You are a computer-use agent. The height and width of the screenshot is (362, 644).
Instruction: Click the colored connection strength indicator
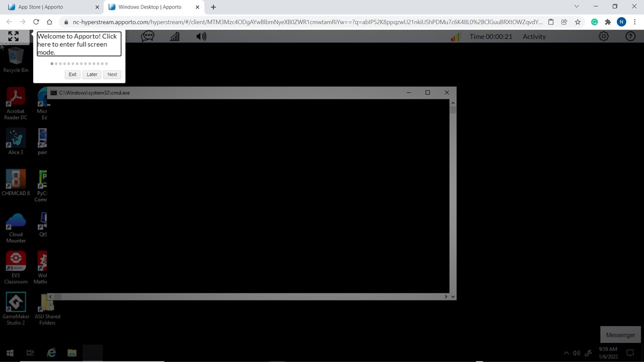pyautogui.click(x=455, y=37)
